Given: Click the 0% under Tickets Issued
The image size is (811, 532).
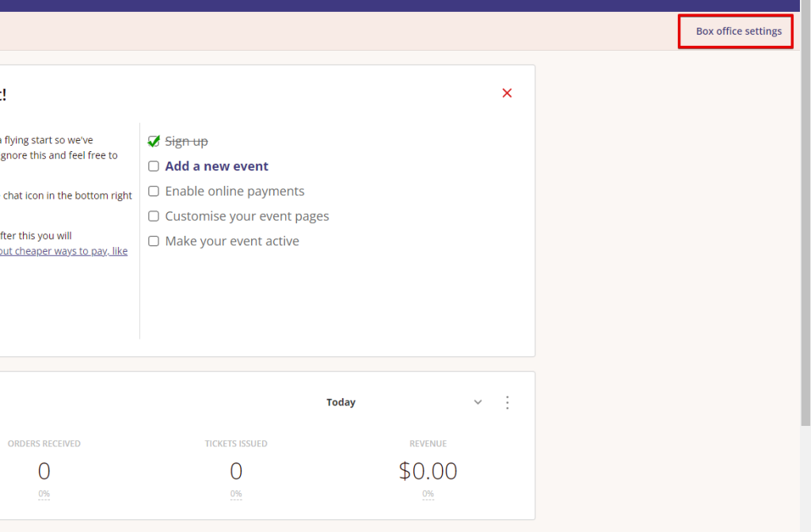Looking at the screenshot, I should (236, 494).
